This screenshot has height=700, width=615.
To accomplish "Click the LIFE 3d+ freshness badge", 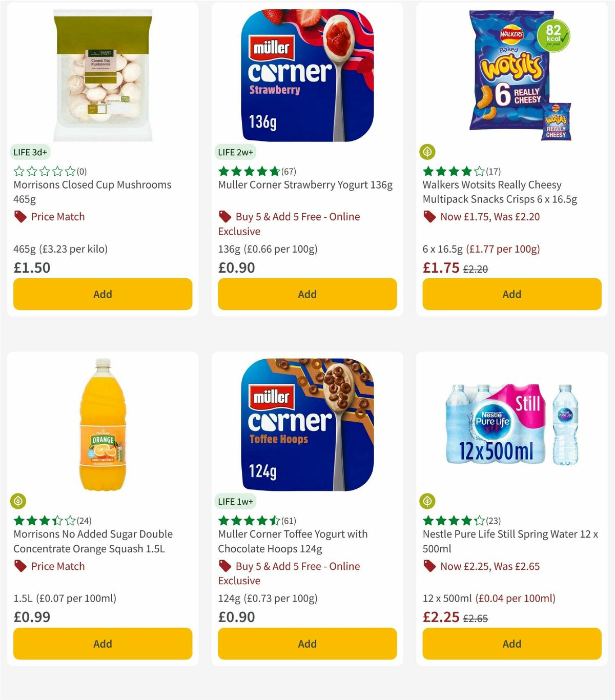I will click(x=30, y=152).
